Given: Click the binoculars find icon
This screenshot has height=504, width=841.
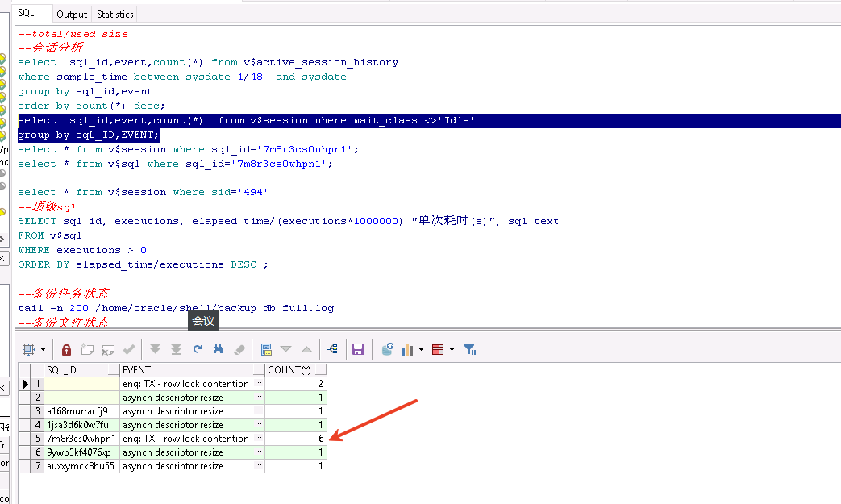Looking at the screenshot, I should (218, 349).
